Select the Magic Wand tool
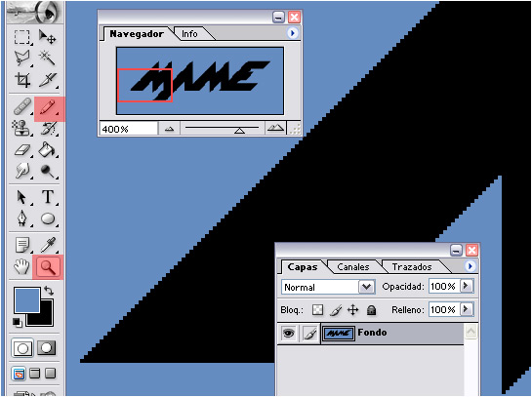Image resolution: width=532 pixels, height=397 pixels. coord(47,59)
